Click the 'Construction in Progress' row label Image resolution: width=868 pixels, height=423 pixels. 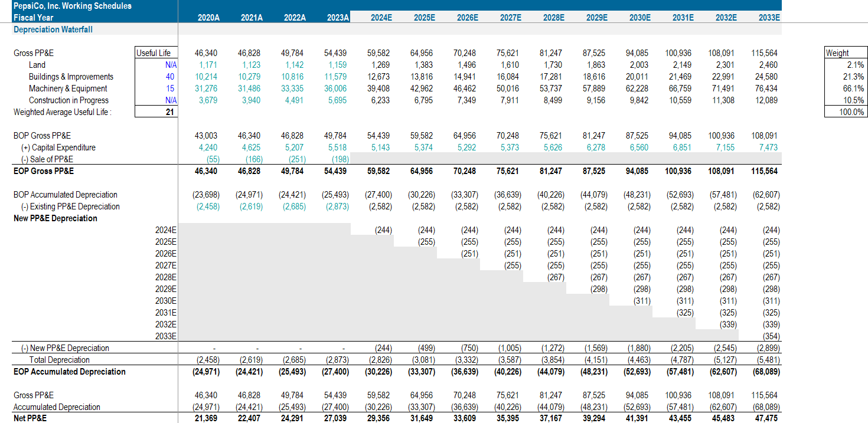click(68, 100)
